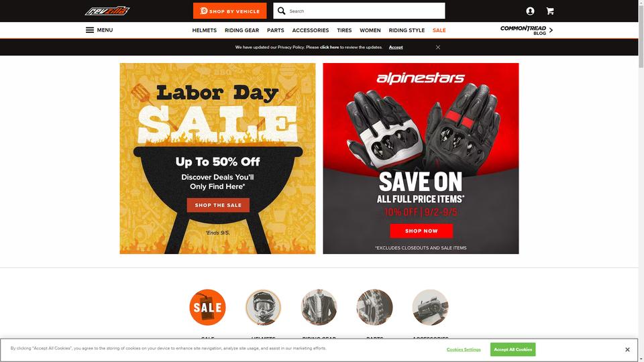Screen dimensions: 644x362
Task: Dismiss the privacy policy banner
Action: 438,47
